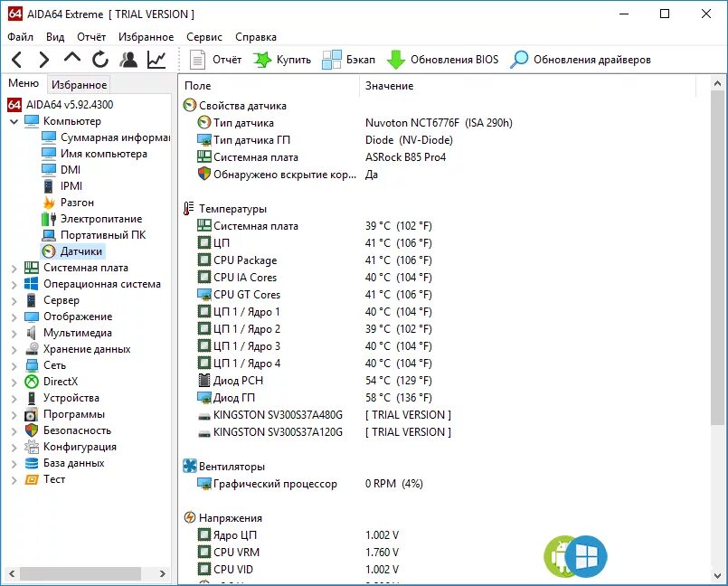Expand the Мультимедиа tree node
This screenshot has width=728, height=586.
tap(14, 333)
